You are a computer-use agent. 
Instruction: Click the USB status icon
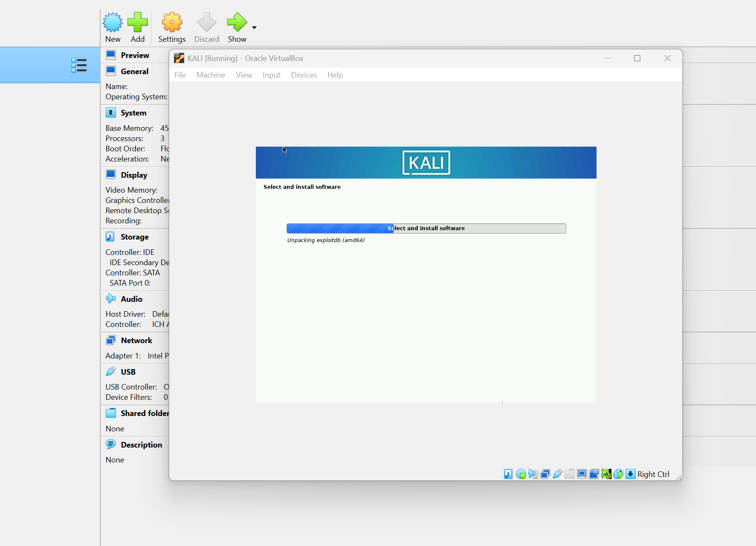pos(557,474)
